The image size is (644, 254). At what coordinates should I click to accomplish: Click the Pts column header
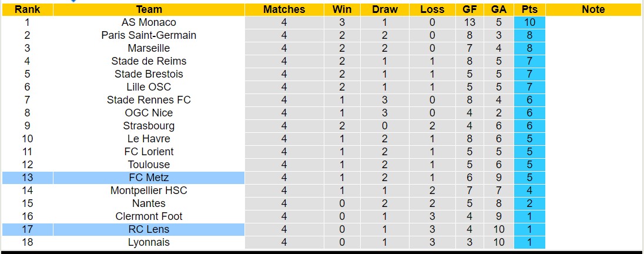click(529, 9)
